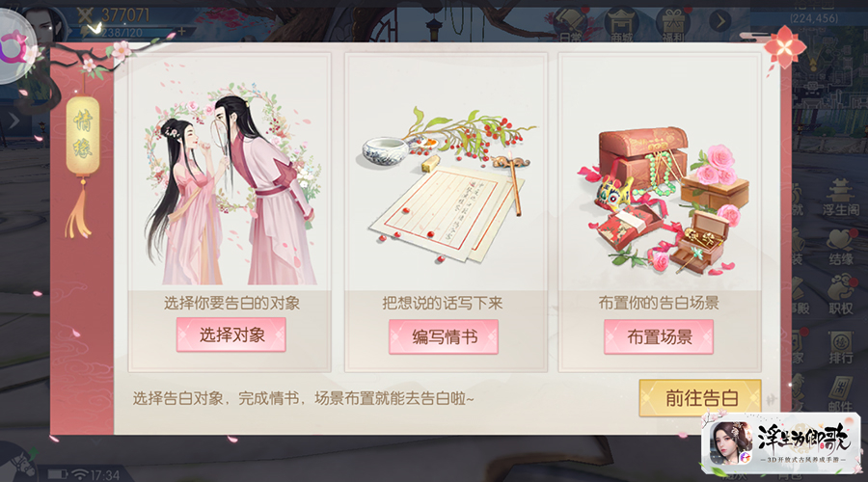Expand the left side panel arrow
The width and height of the screenshot is (868, 482).
pos(14,120)
